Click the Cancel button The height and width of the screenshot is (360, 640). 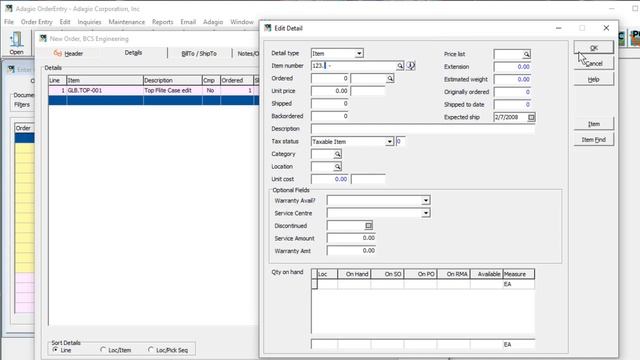point(593,64)
